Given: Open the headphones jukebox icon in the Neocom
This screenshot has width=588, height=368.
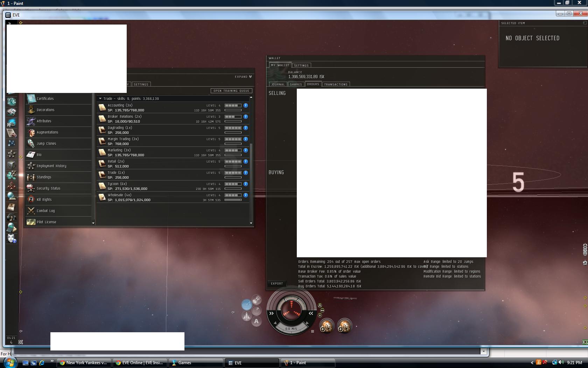Looking at the screenshot, I should 12,217.
